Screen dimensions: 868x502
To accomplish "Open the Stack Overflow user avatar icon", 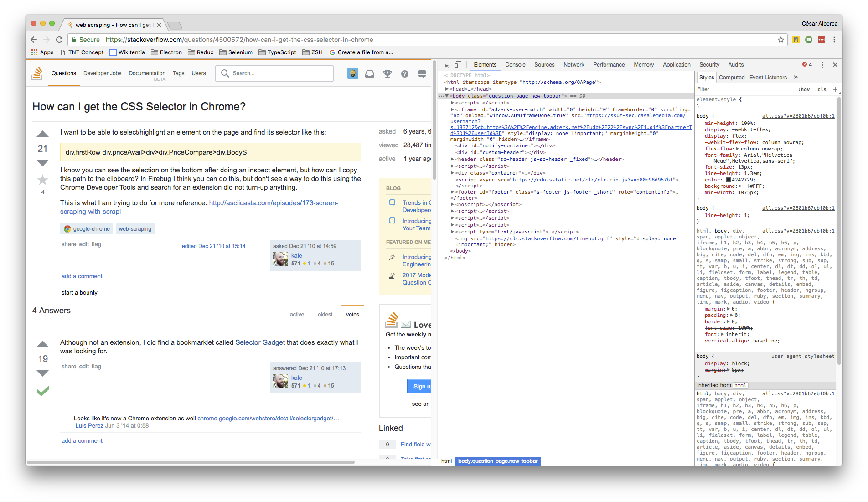I will pos(353,73).
